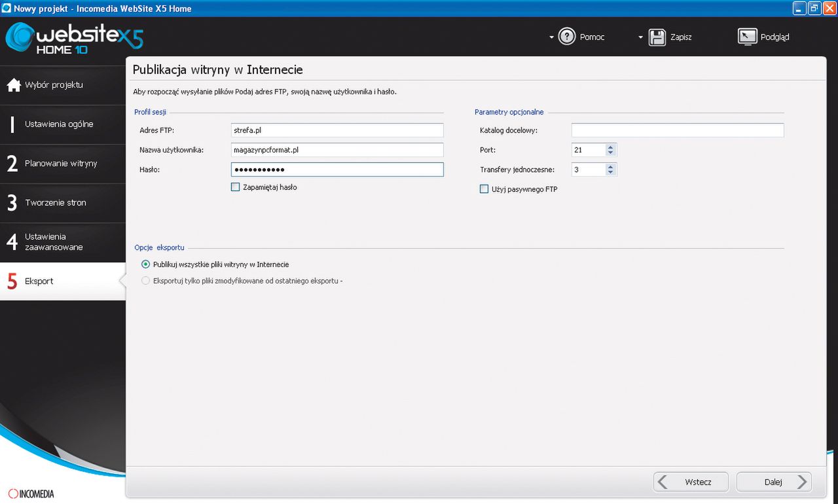Click the Podgląd label

coord(775,37)
